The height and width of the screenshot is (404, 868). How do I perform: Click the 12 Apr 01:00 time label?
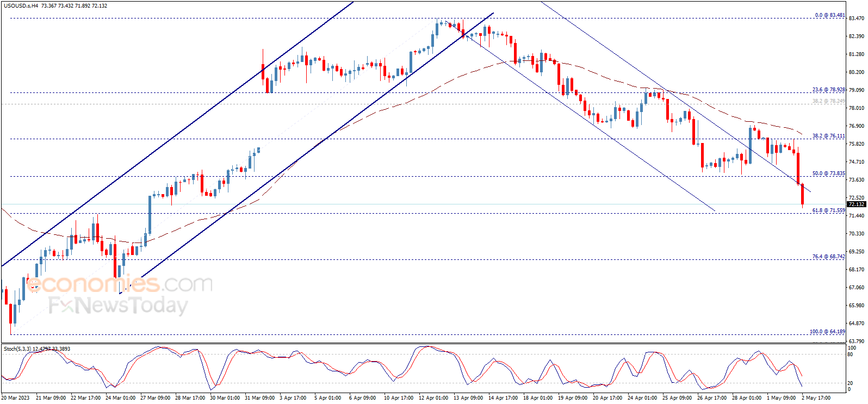(x=433, y=398)
